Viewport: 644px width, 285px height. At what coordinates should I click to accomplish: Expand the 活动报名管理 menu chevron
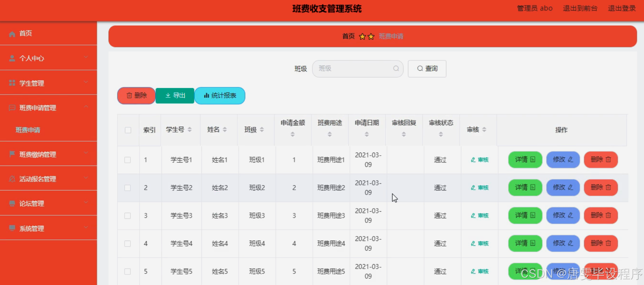pos(86,178)
